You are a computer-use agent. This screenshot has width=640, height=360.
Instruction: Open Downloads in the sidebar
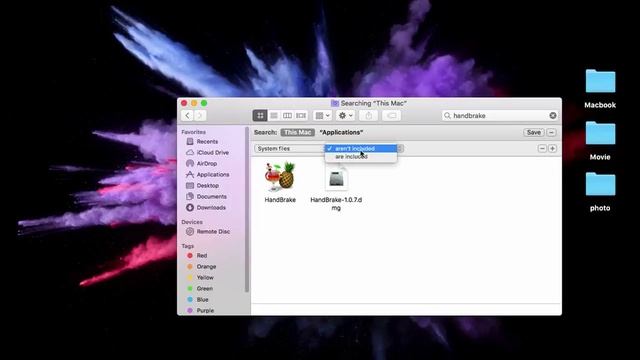coord(206,208)
